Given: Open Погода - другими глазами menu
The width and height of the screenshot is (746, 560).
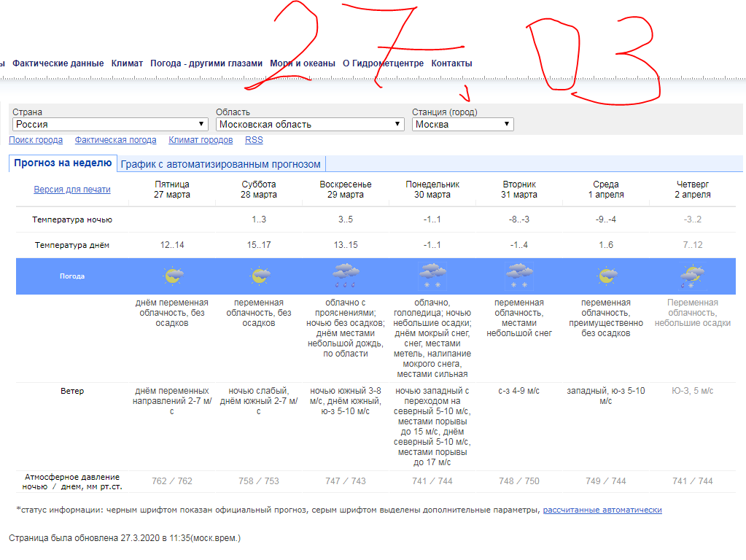Looking at the screenshot, I should pyautogui.click(x=206, y=63).
